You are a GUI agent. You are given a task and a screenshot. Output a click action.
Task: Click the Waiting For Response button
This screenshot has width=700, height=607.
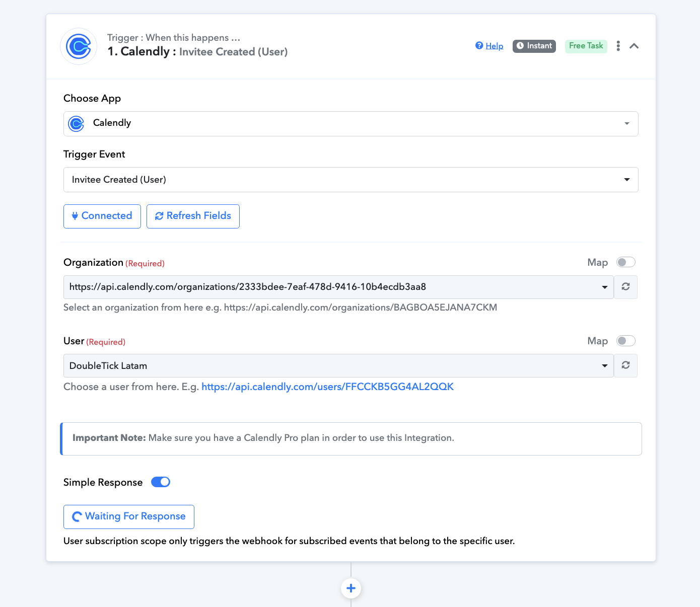pos(129,517)
